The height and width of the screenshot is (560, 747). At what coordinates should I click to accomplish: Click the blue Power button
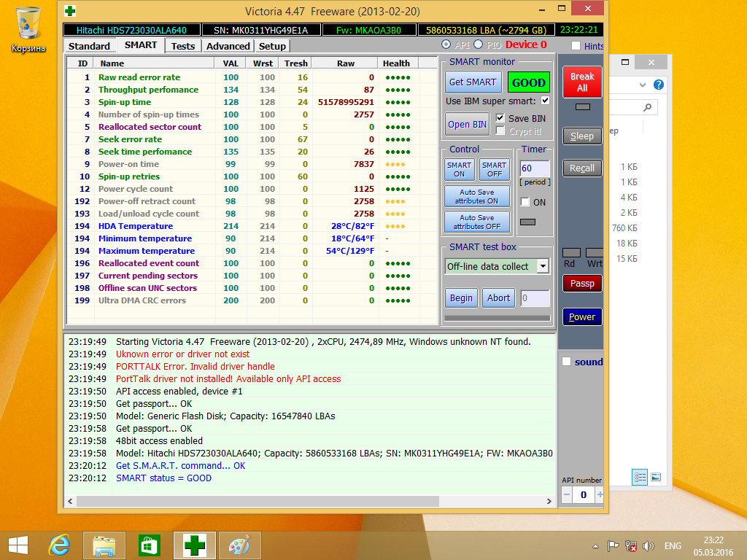[x=582, y=317]
